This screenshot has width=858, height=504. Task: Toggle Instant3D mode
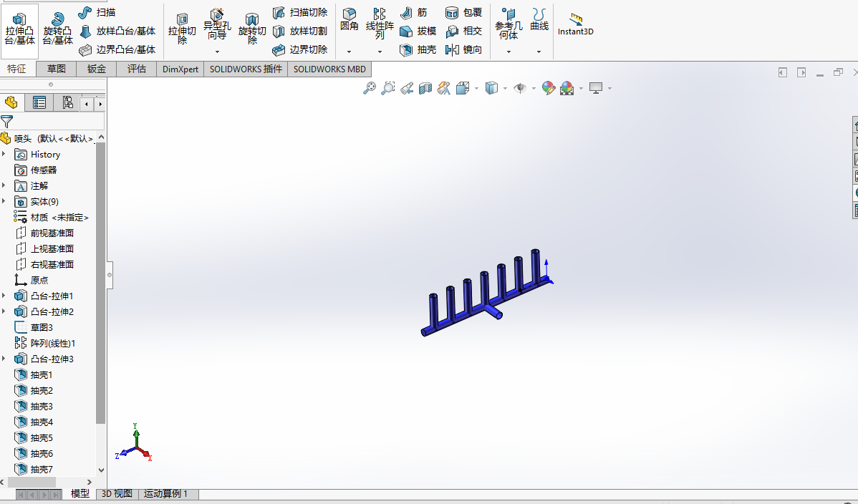[576, 24]
